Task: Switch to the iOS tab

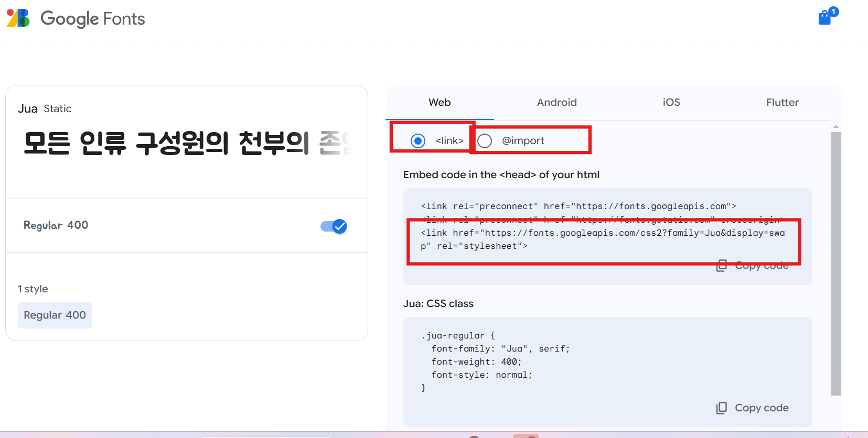Action: (x=671, y=102)
